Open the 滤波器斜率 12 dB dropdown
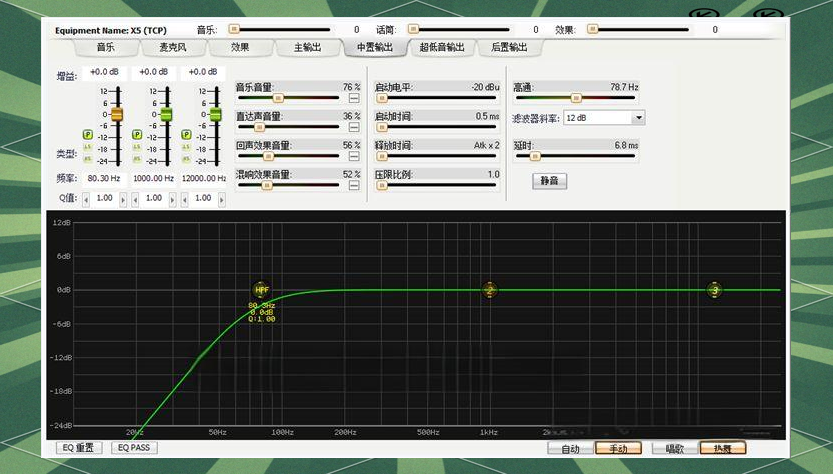Image resolution: width=833 pixels, height=474 pixels. [638, 118]
